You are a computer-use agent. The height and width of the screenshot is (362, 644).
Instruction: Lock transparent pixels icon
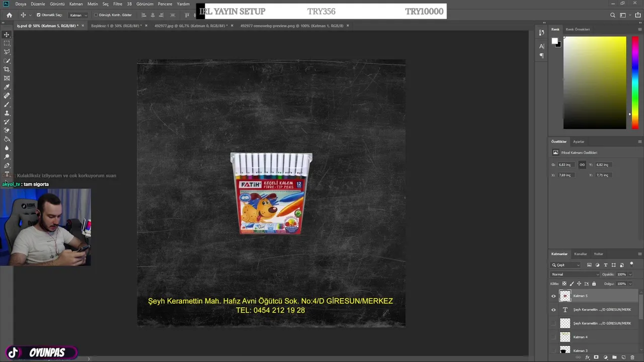pos(564,284)
